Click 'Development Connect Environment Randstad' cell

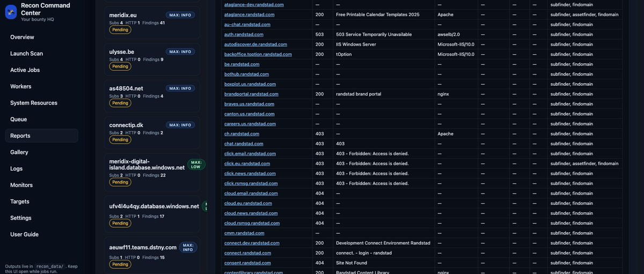(383, 243)
